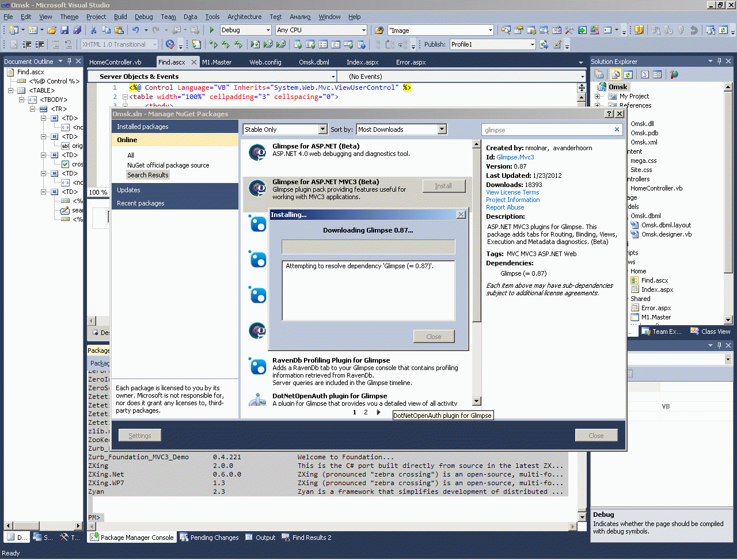Click the Publish Web icon beside Profile1
This screenshot has height=560, width=737.
[544, 44]
